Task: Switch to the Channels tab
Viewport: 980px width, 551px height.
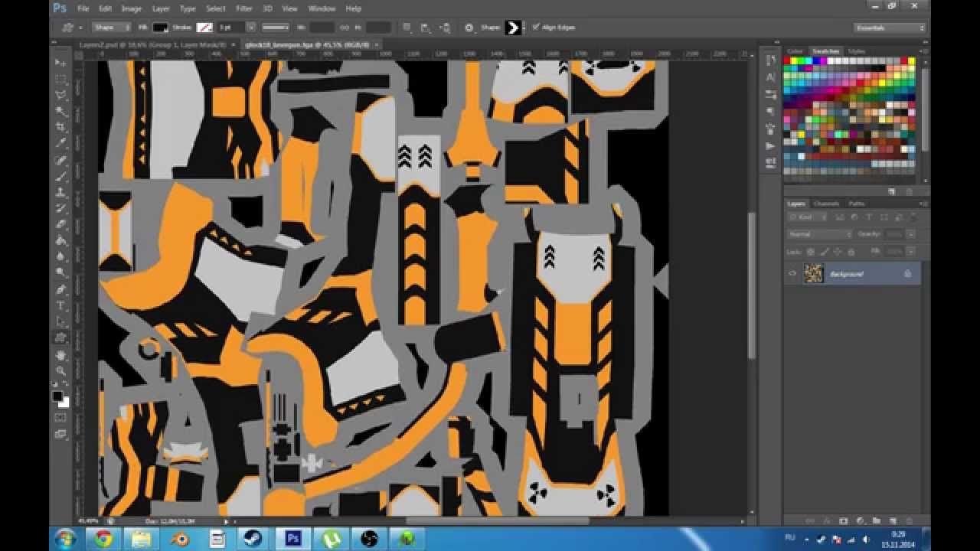Action: (826, 204)
